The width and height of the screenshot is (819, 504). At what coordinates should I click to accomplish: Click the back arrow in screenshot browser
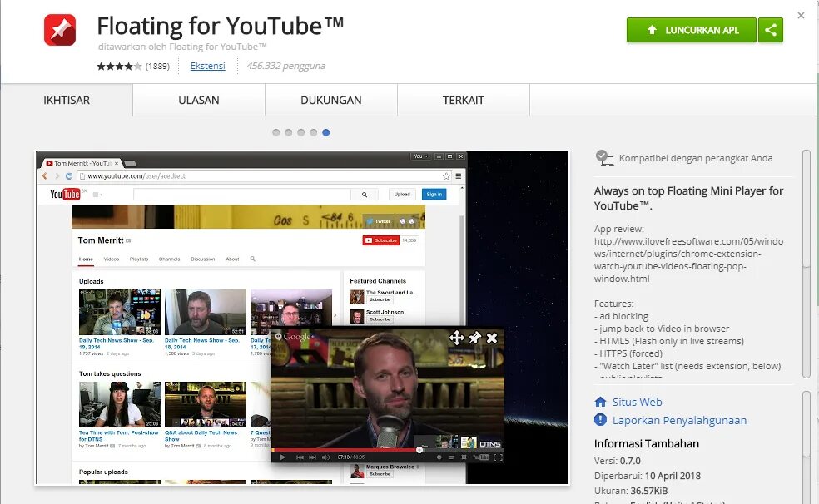[45, 176]
